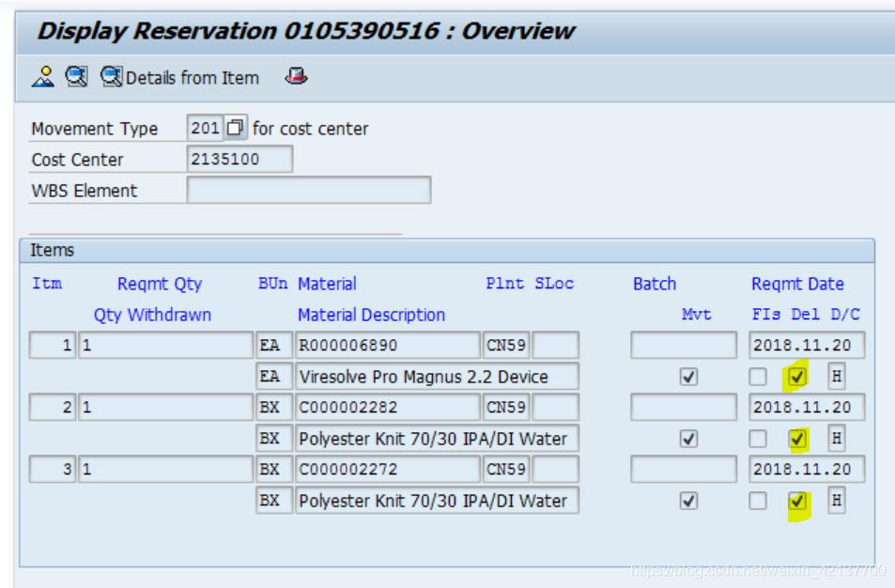Click the Reqmt Qty column header

160,284
